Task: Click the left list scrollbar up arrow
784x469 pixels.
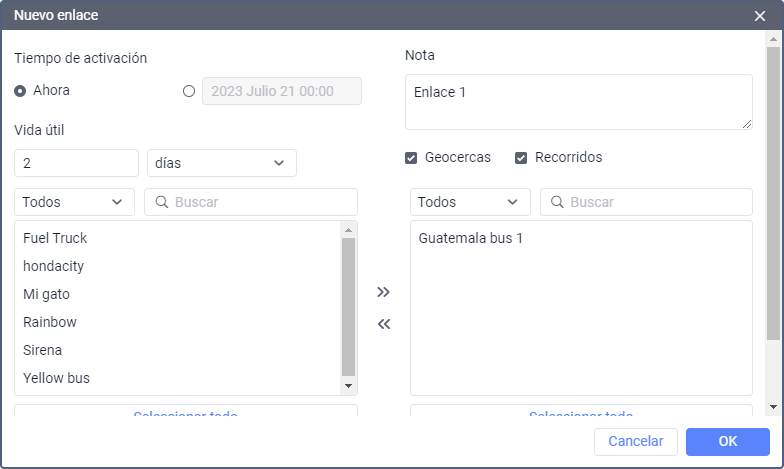Action: click(x=348, y=229)
